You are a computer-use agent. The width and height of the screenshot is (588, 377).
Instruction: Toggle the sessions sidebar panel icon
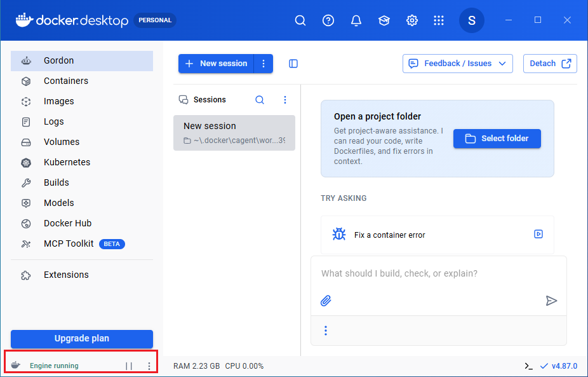pos(293,64)
